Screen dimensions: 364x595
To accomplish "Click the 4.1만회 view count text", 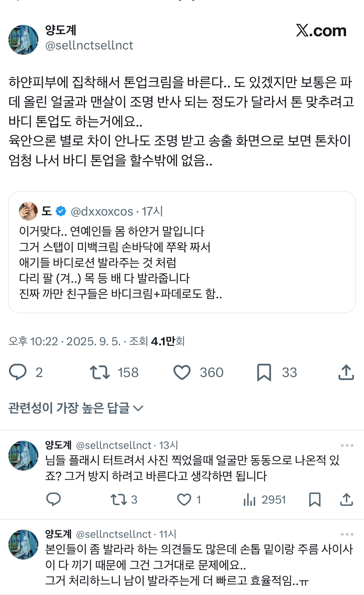I will click(x=168, y=342).
